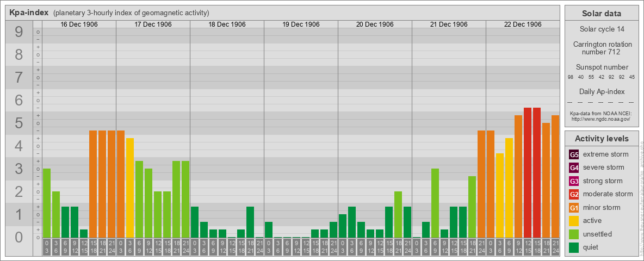
Task: Select the G2 moderate storm icon
Action: pyautogui.click(x=574, y=194)
